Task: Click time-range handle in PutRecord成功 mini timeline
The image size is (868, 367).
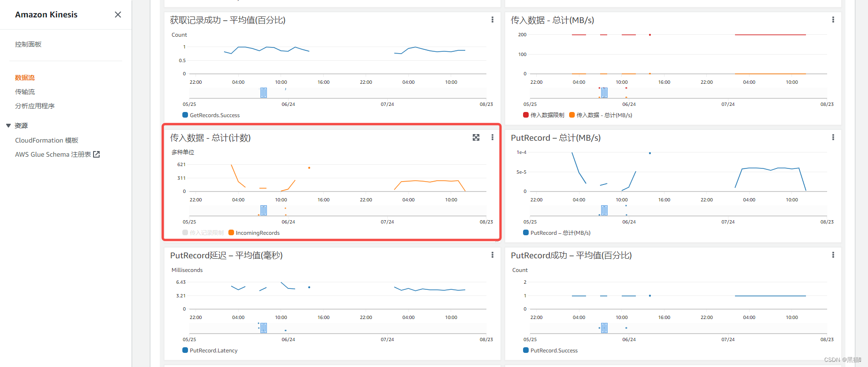Action: pos(604,328)
